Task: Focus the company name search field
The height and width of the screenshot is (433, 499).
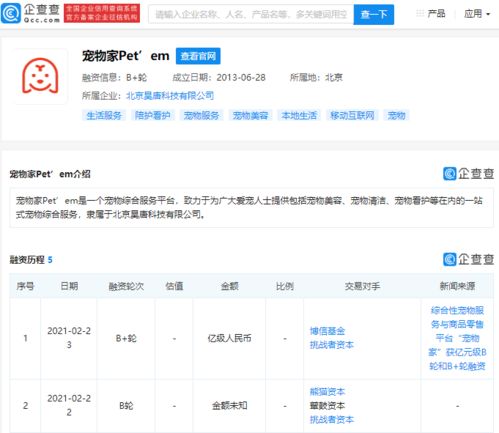Action: coord(251,14)
